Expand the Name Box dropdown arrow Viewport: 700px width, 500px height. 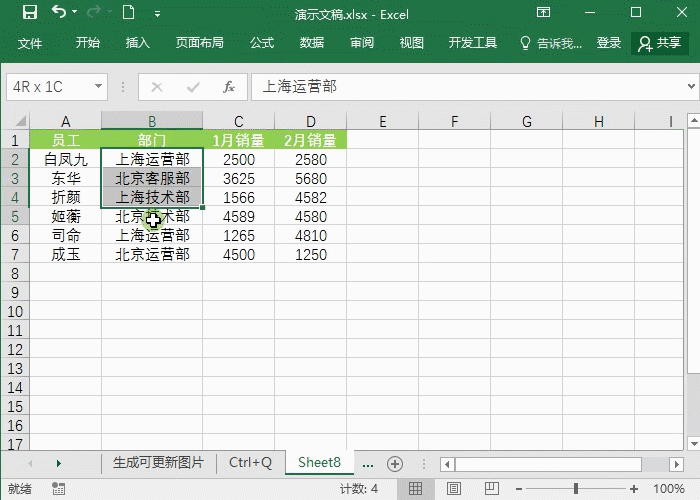tap(99, 86)
